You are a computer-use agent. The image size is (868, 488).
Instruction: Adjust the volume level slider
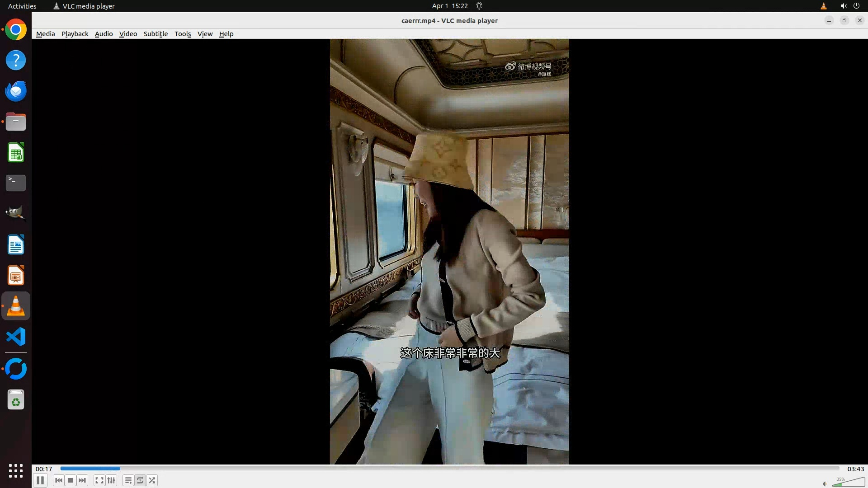pyautogui.click(x=848, y=482)
